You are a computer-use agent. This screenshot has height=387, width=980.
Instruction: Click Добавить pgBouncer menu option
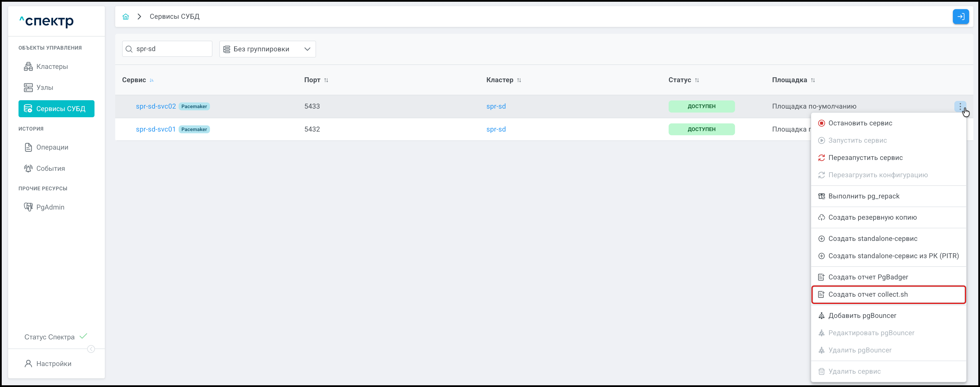[x=862, y=315]
